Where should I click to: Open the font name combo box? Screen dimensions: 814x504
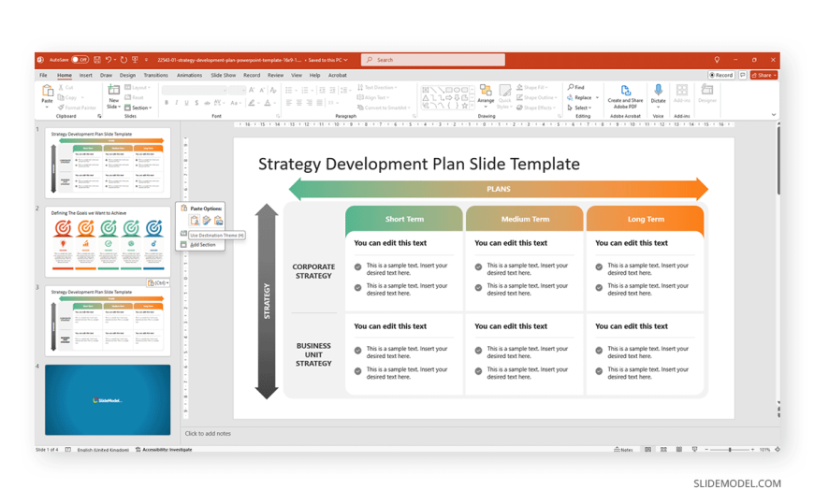pyautogui.click(x=195, y=91)
